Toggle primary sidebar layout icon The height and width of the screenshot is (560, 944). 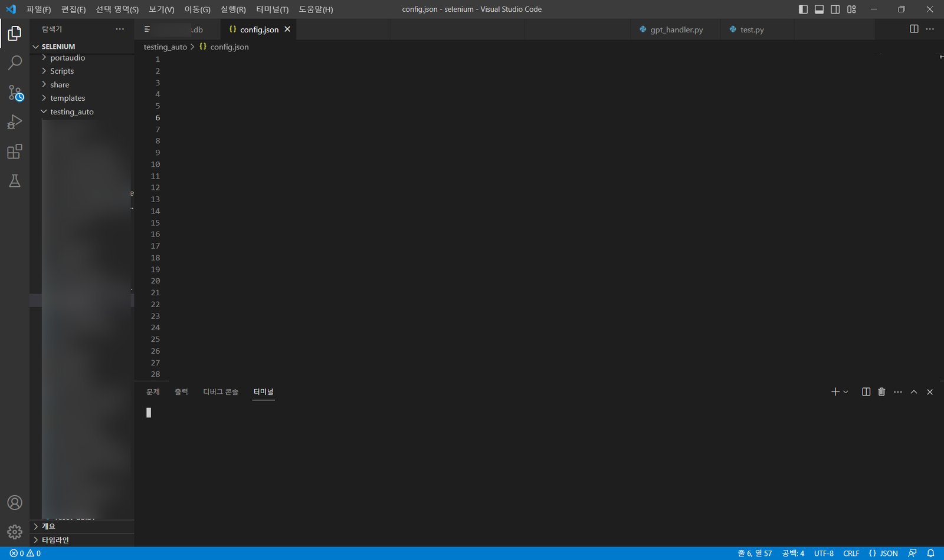(803, 9)
